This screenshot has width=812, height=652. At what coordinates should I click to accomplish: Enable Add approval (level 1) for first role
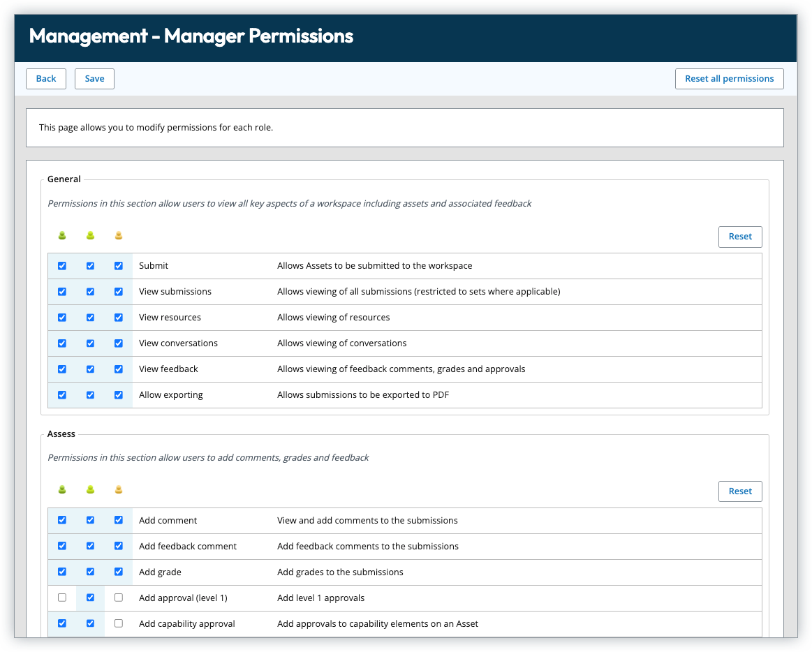click(62, 598)
